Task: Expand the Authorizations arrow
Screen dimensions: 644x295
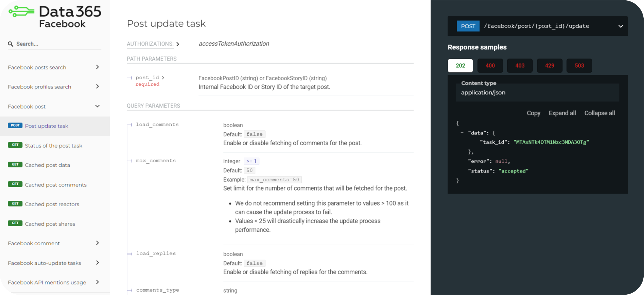Action: coord(178,44)
